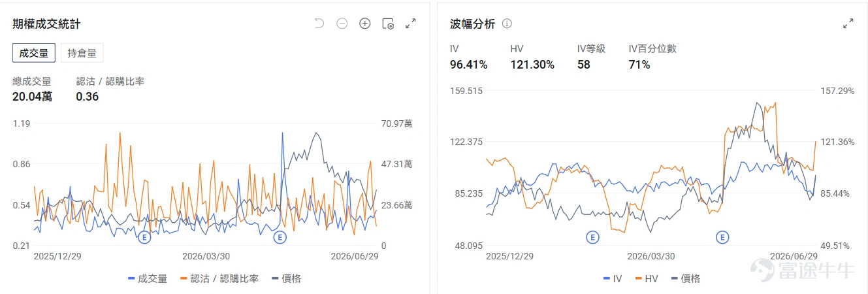This screenshot has height=294, width=868.
Task: Click the 總成交量 value 20.04萬
Action: pos(32,97)
